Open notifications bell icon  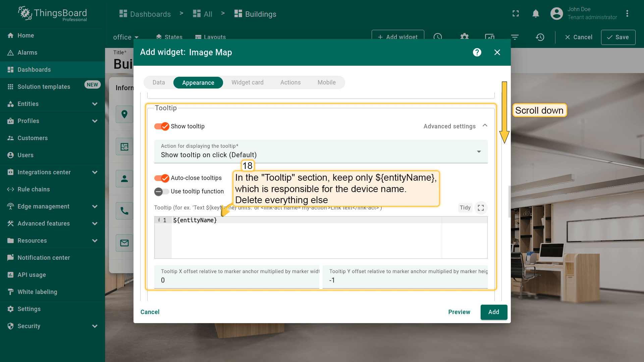coord(536,13)
